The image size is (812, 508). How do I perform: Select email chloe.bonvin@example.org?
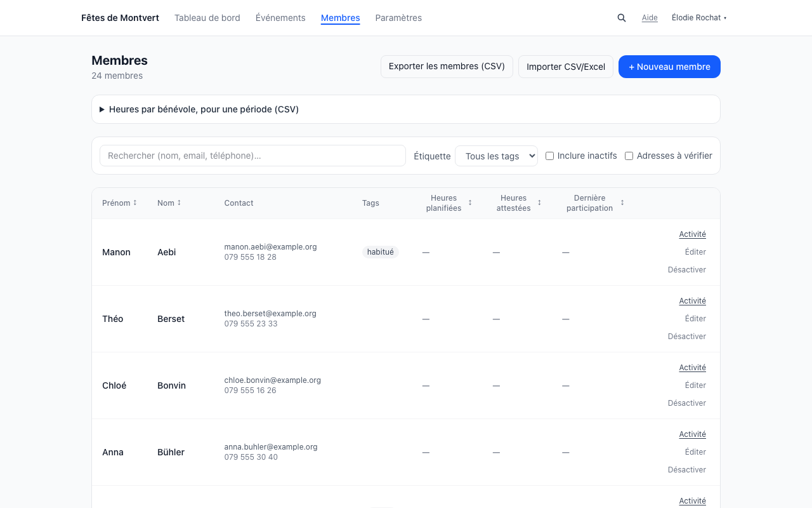(x=273, y=380)
